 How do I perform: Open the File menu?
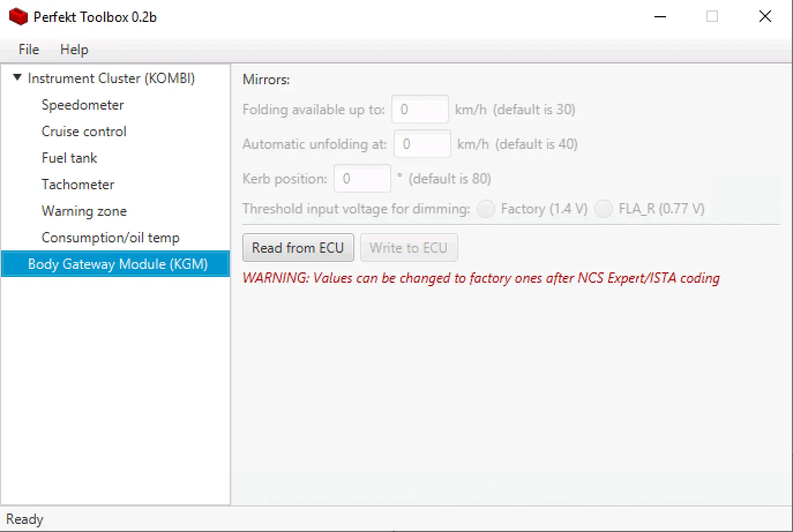pyautogui.click(x=29, y=50)
